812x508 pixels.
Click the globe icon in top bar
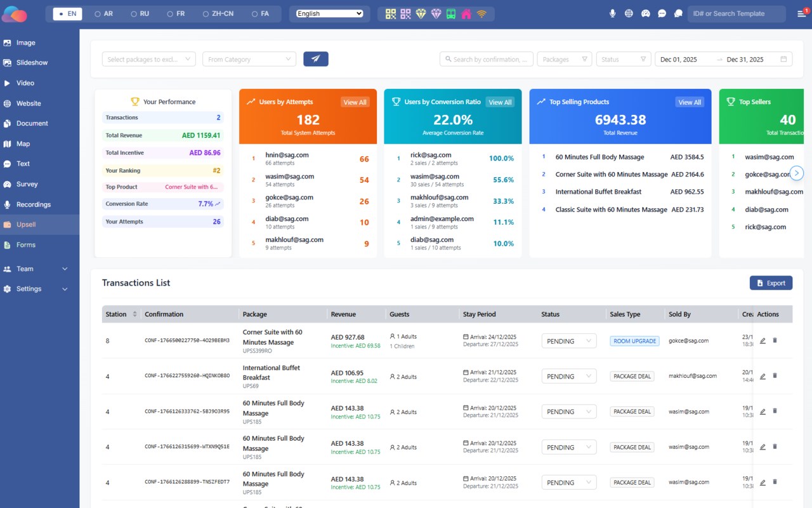[629, 13]
